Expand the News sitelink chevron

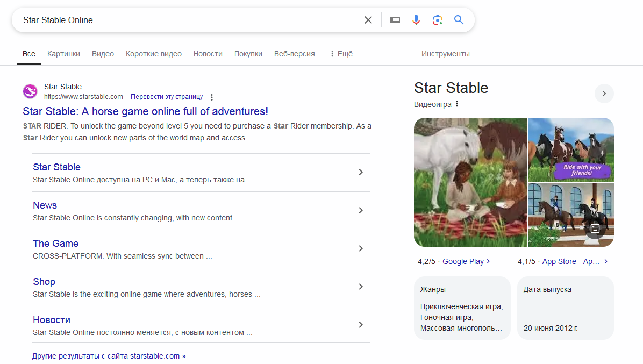(361, 210)
